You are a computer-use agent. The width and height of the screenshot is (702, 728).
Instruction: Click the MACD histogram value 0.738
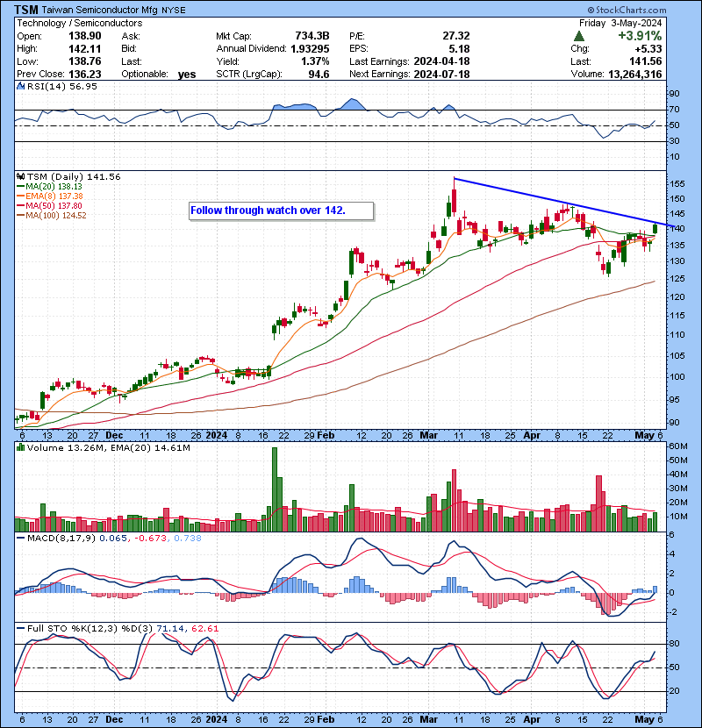(188, 539)
